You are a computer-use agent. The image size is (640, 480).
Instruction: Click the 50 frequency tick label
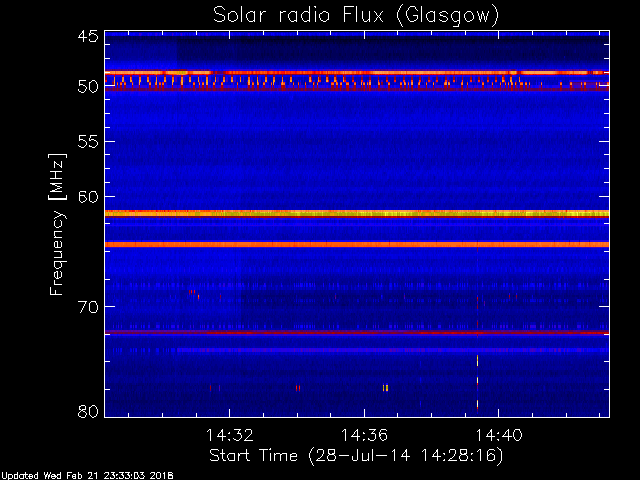pos(89,87)
